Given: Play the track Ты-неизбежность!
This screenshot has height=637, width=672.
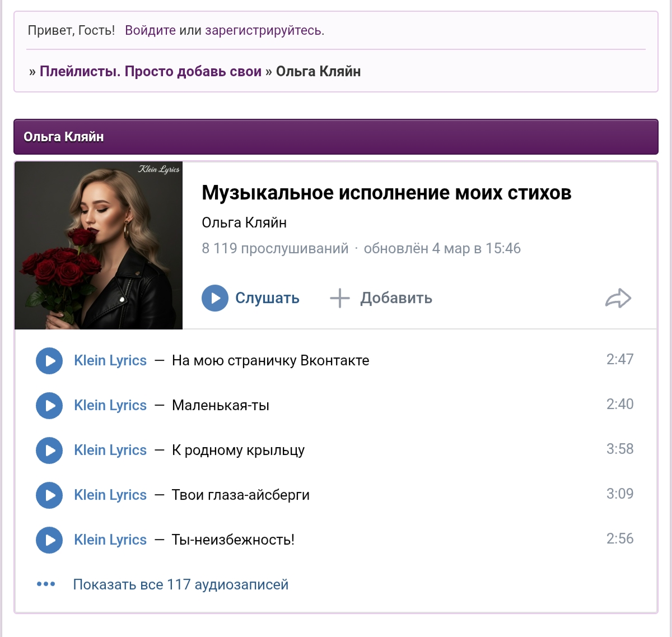Looking at the screenshot, I should coord(49,540).
